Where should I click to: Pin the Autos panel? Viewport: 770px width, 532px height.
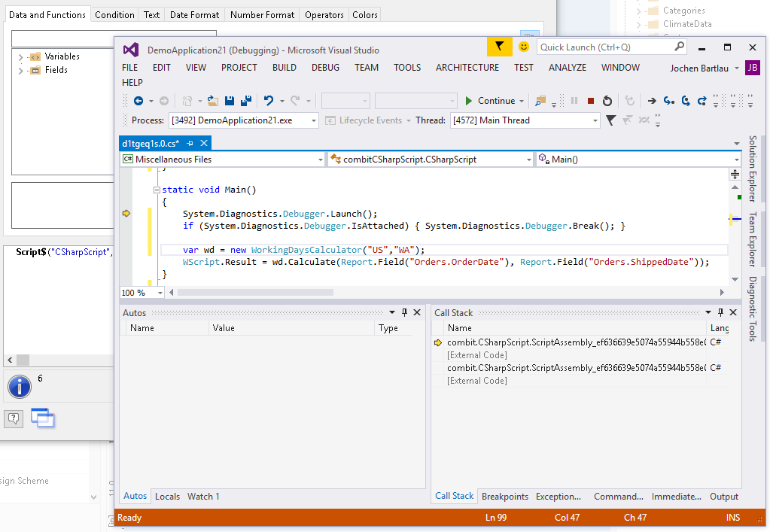(404, 312)
